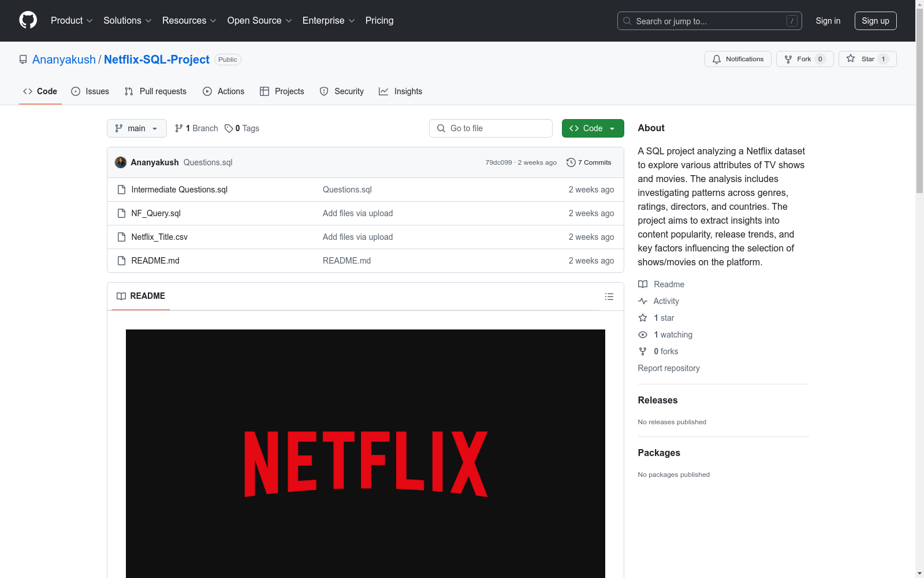Click the commit history clock icon
The width and height of the screenshot is (924, 578).
pyautogui.click(x=571, y=162)
